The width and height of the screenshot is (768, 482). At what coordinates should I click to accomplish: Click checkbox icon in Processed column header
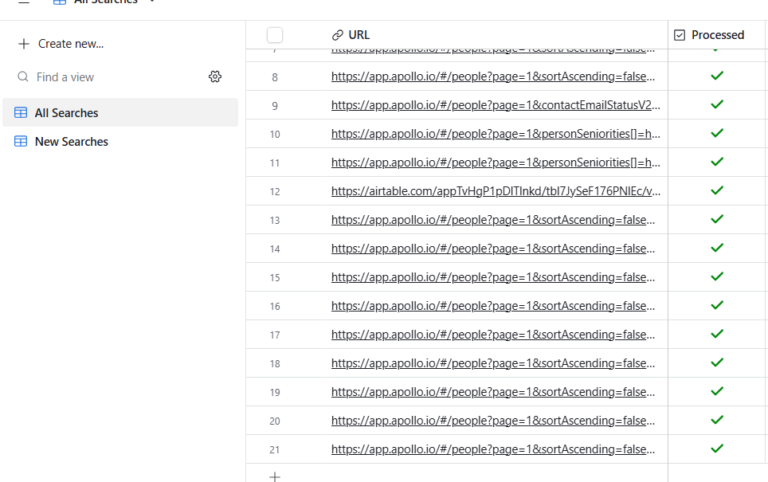click(680, 35)
